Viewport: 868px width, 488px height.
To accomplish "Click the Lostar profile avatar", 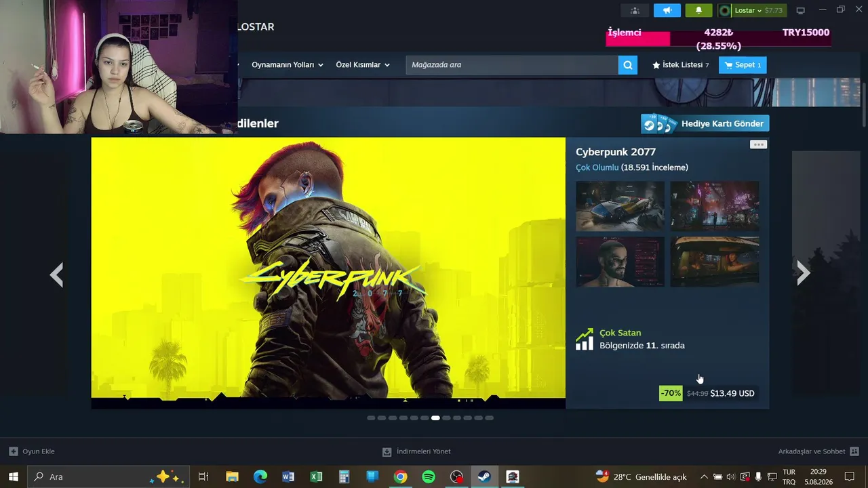I will (x=725, y=11).
